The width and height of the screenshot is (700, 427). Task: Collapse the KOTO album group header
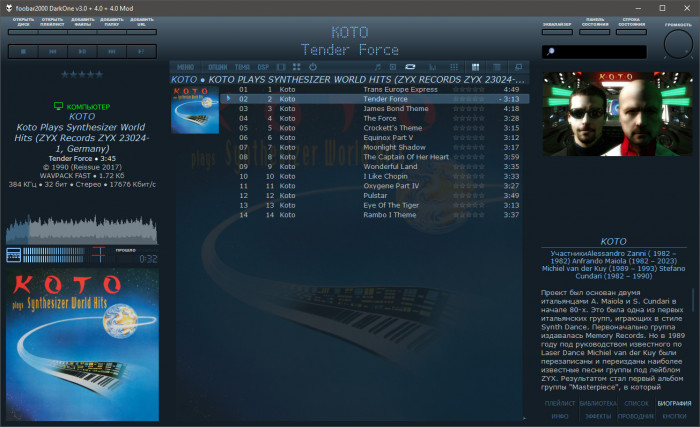point(348,80)
